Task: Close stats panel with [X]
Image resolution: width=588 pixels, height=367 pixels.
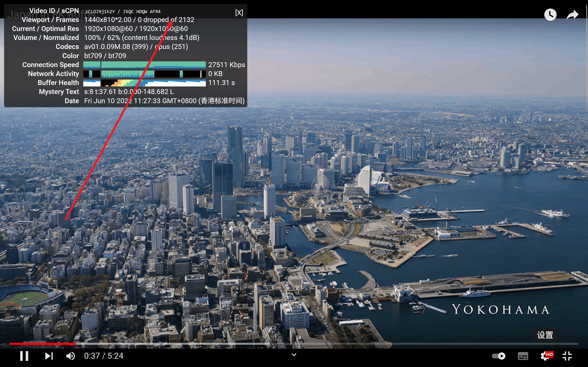Action: pos(239,12)
